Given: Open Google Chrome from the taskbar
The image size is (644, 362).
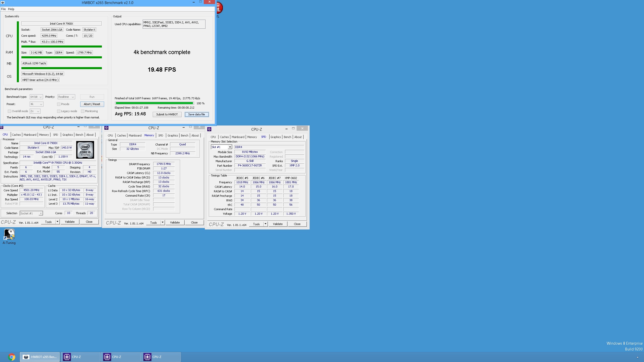Looking at the screenshot, I should coord(12,357).
